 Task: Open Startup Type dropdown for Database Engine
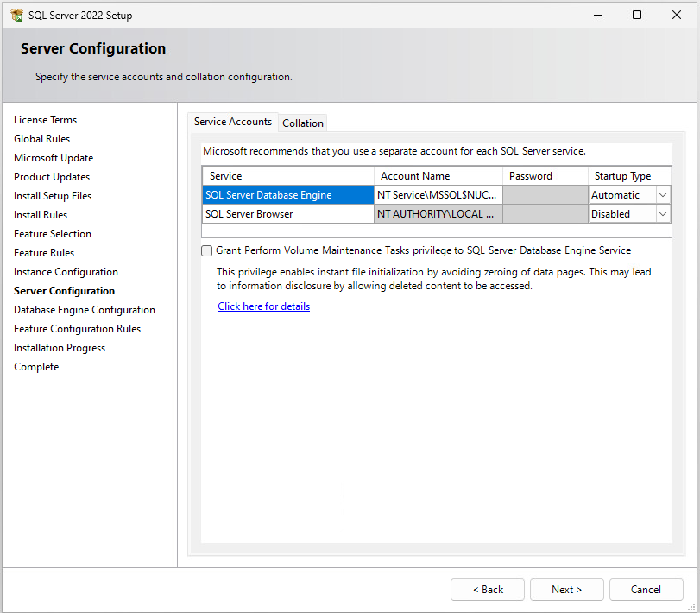663,195
